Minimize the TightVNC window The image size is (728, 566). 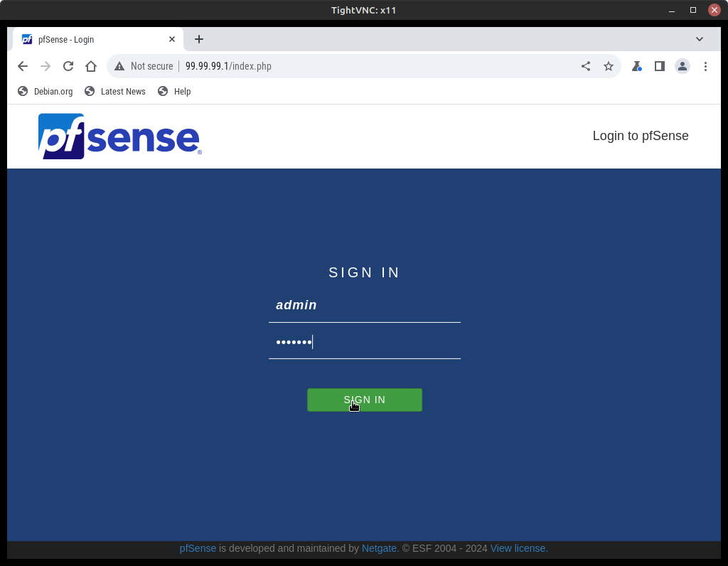click(x=671, y=10)
